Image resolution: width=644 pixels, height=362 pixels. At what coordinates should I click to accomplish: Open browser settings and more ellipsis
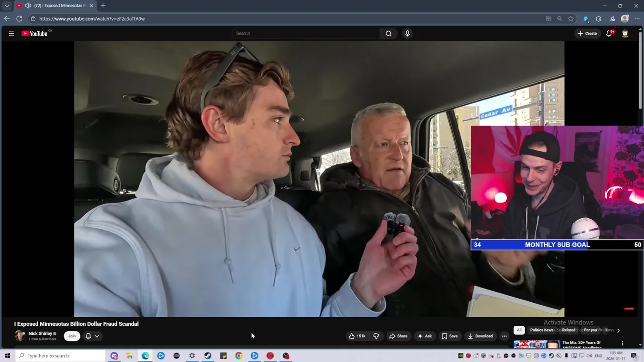pos(637,19)
